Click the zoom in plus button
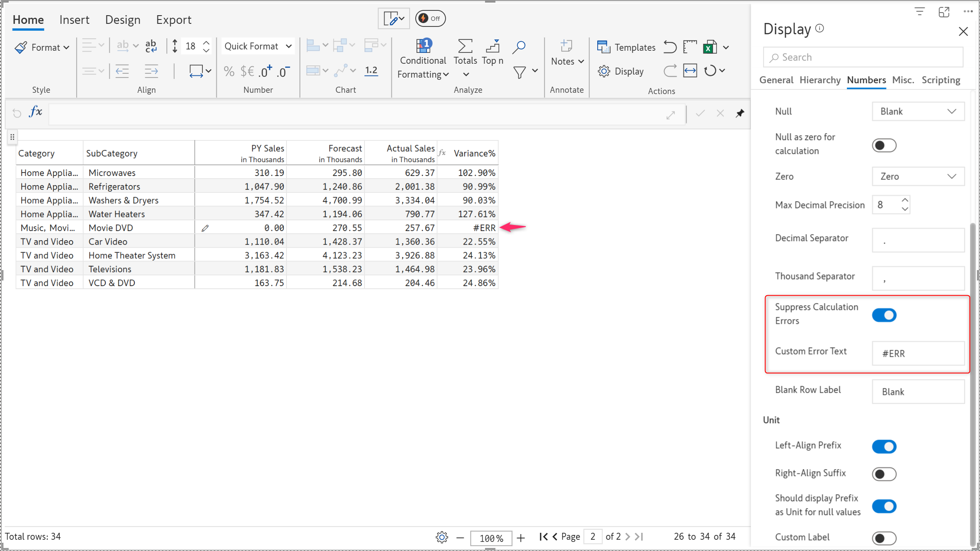The image size is (980, 551). point(521,538)
